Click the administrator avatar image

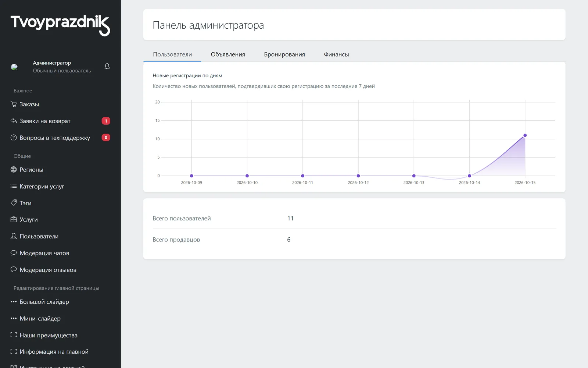[x=14, y=67]
